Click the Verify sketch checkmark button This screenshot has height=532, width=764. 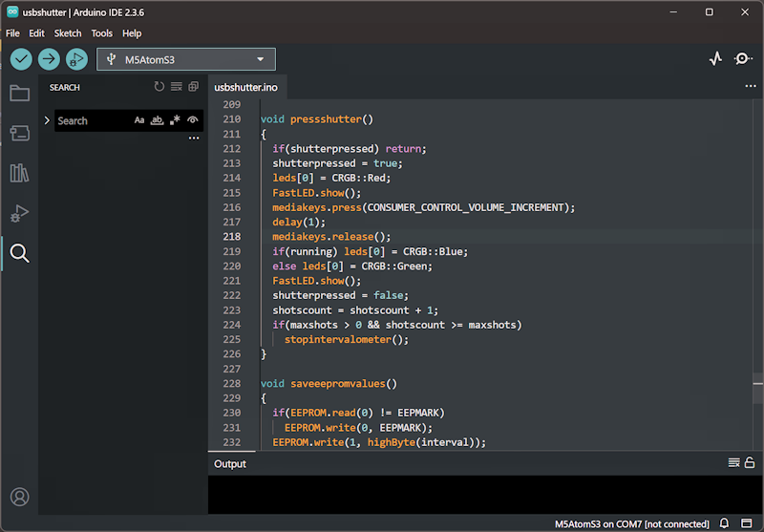coord(21,59)
